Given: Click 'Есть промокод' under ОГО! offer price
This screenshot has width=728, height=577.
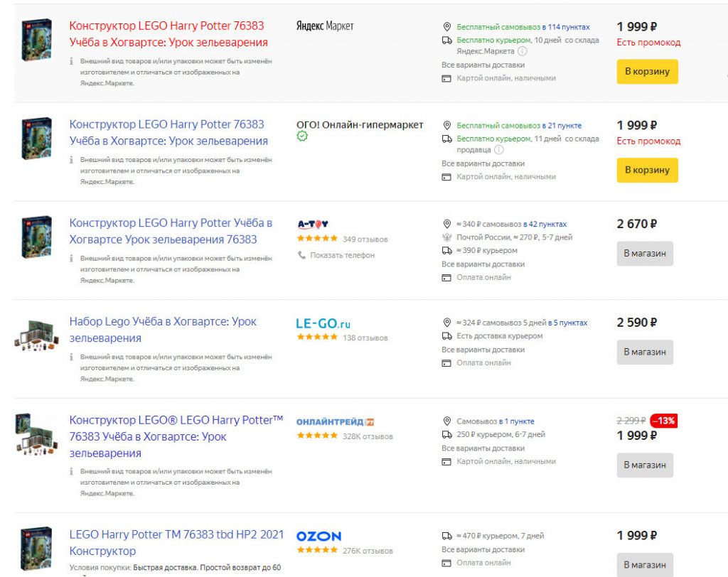Looking at the screenshot, I should click(x=648, y=141).
